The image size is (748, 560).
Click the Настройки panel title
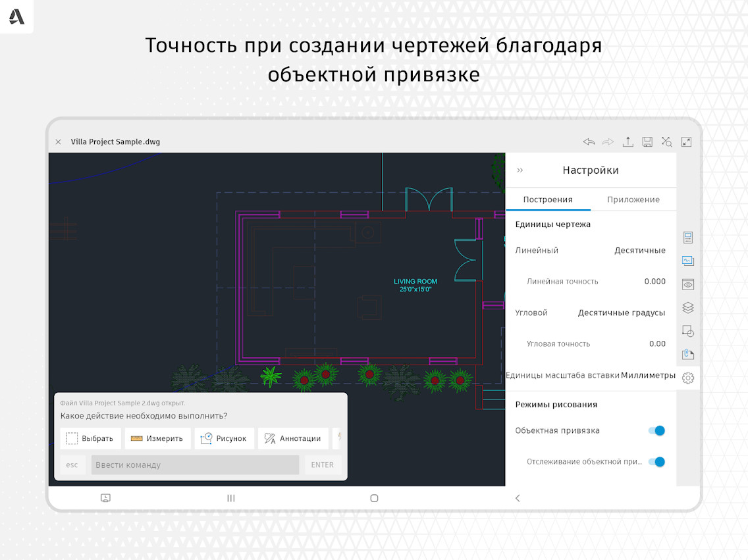click(x=591, y=170)
